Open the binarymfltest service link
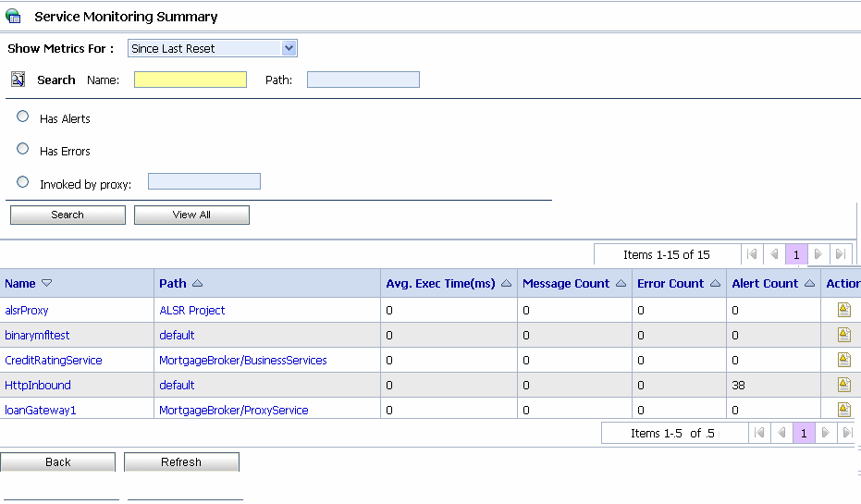Screen dimensions: 861x504 point(37,335)
